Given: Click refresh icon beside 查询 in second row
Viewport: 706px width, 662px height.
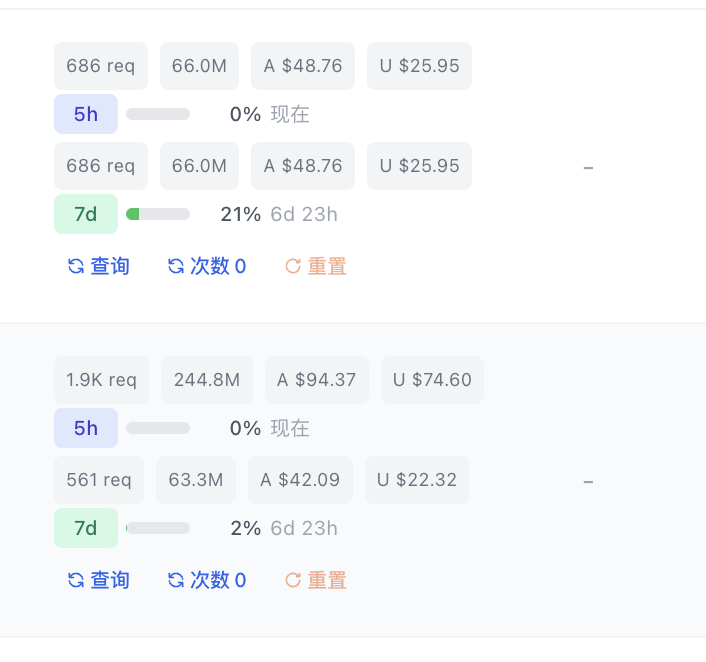Looking at the screenshot, I should coord(76,580).
